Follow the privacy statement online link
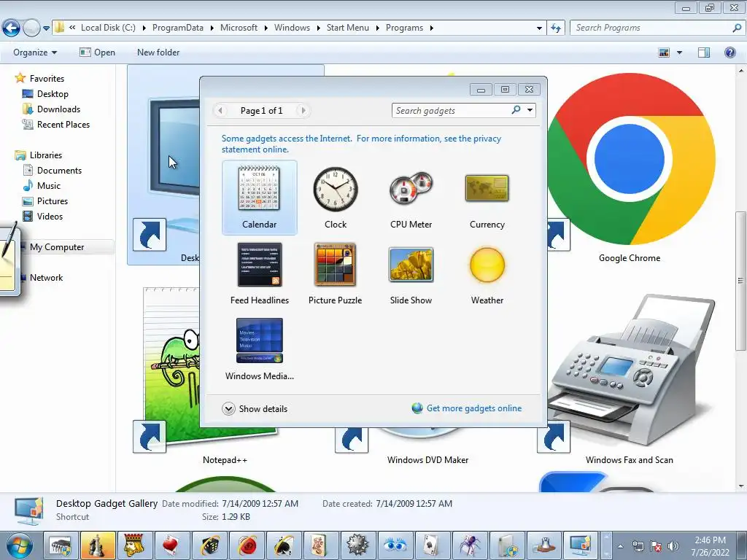Image resolution: width=747 pixels, height=560 pixels. [x=361, y=144]
